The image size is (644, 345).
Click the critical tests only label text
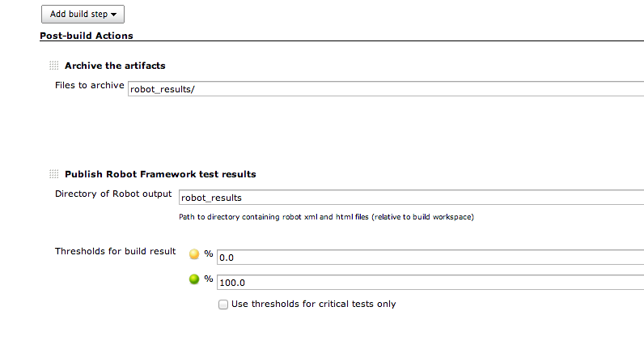click(313, 305)
